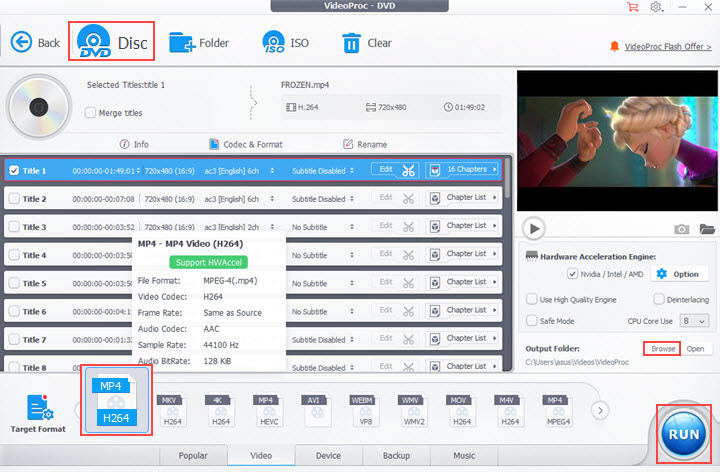Load an ISO image file
The image size is (720, 472).
click(285, 43)
